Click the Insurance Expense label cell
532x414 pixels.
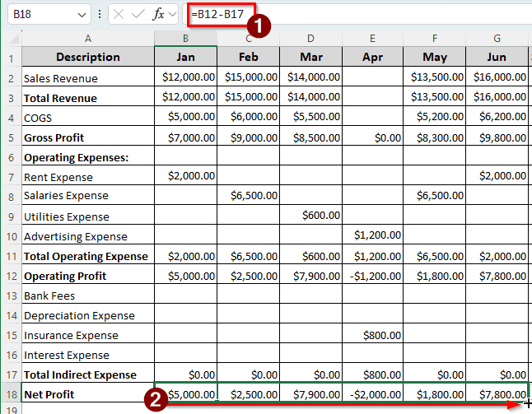tap(88, 333)
